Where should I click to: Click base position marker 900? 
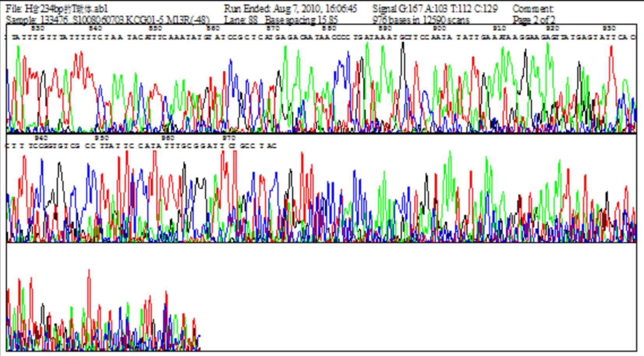439,28
